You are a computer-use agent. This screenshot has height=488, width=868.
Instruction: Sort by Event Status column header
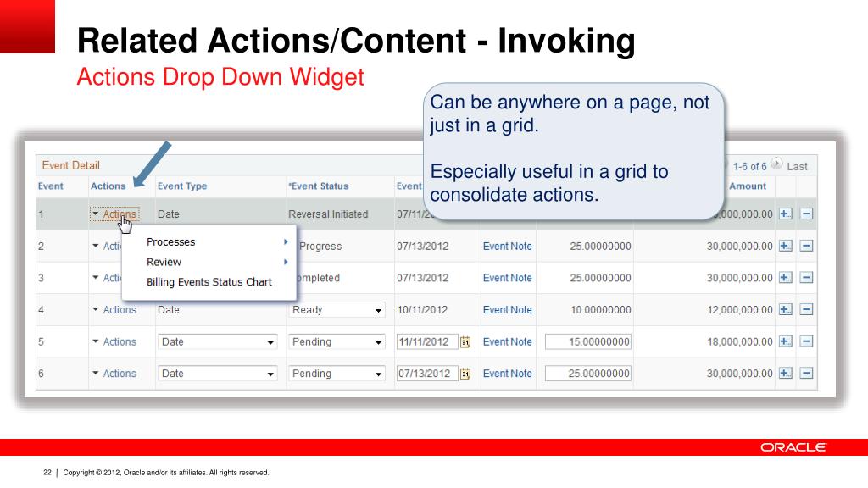click(319, 186)
